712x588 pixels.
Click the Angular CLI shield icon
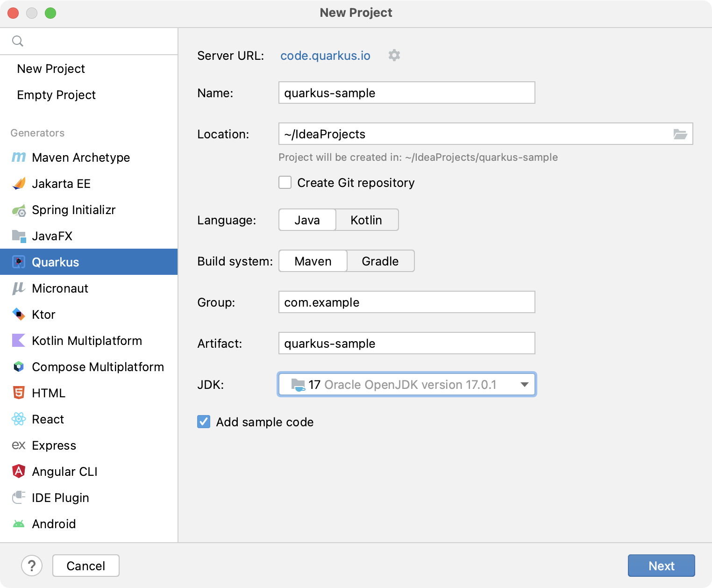19,471
